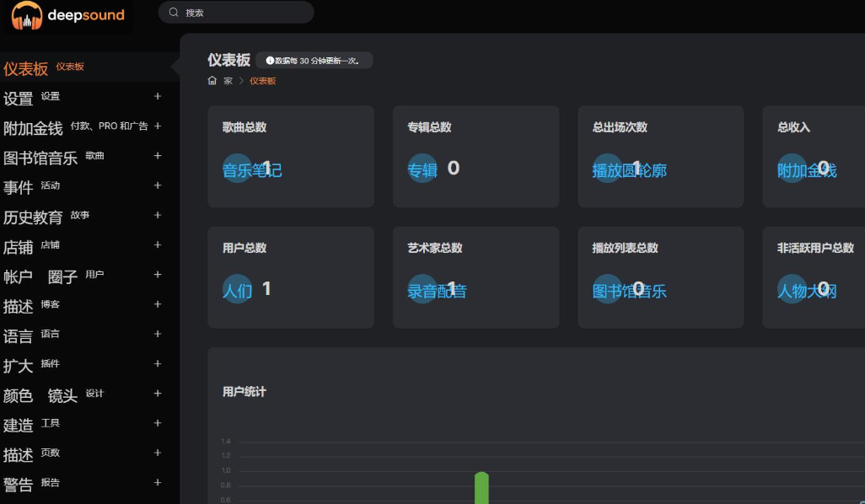Open the 附加金钱 sidebar menu
This screenshot has width=865, height=504.
click(89, 126)
